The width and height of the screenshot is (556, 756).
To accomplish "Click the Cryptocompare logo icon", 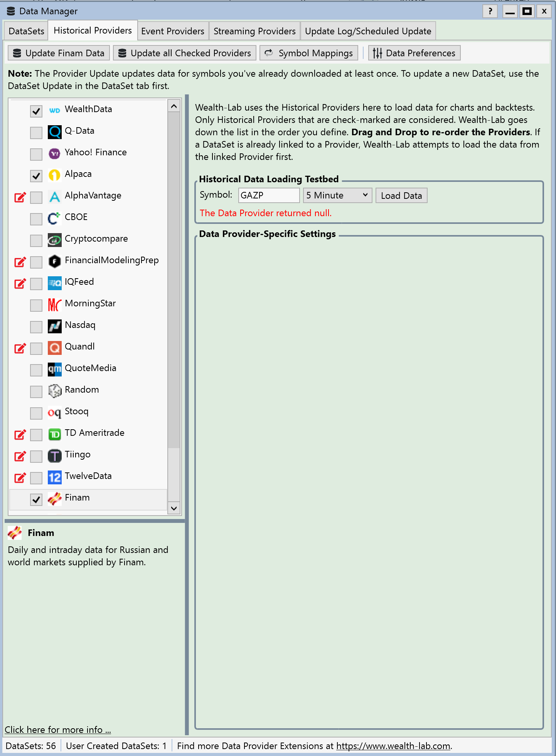I will click(54, 240).
